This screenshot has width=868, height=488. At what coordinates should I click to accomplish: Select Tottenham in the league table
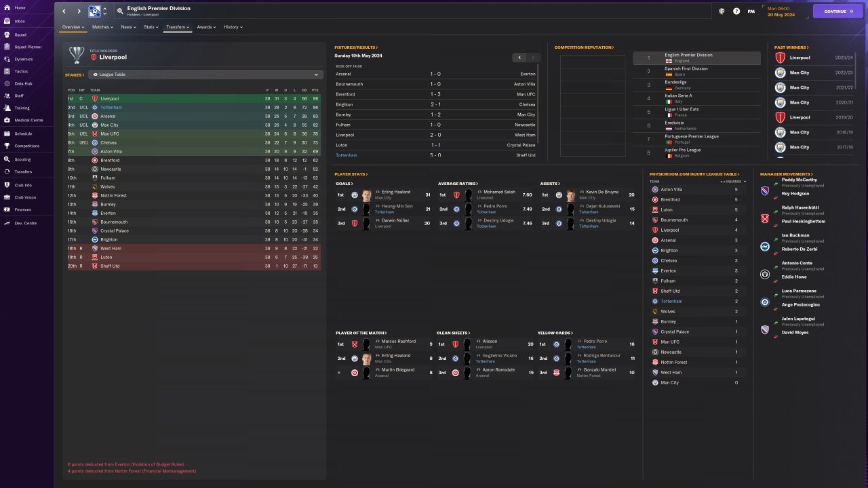(x=193, y=107)
